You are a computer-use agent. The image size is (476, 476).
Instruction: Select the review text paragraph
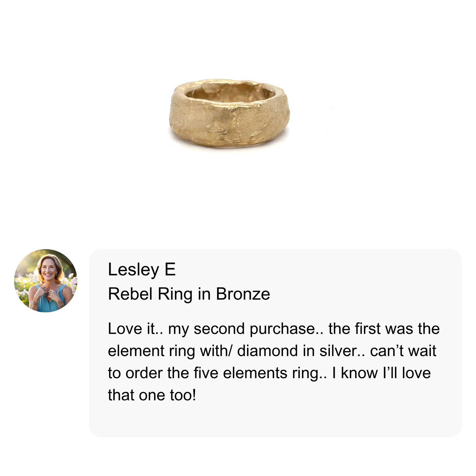coord(273,362)
